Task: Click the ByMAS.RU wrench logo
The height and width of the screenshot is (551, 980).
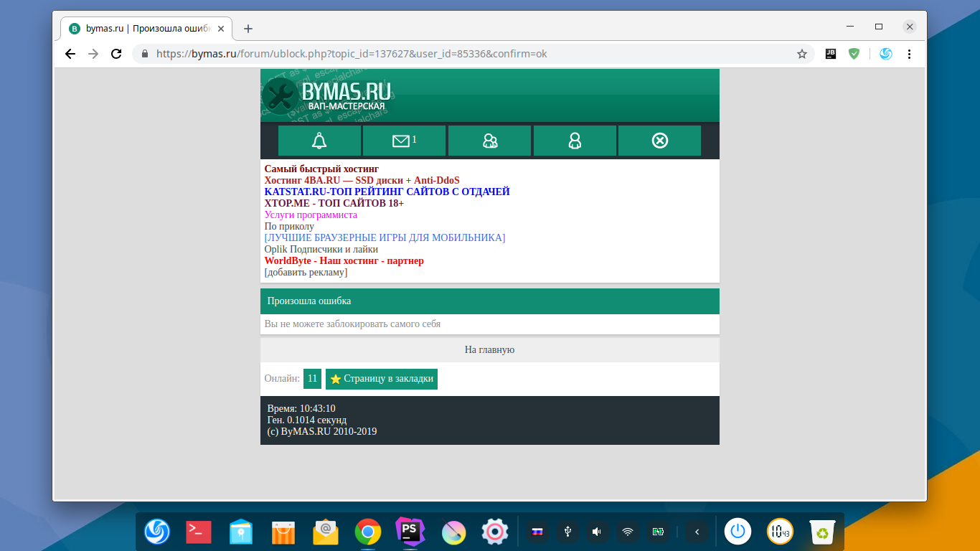Action: 327,96
